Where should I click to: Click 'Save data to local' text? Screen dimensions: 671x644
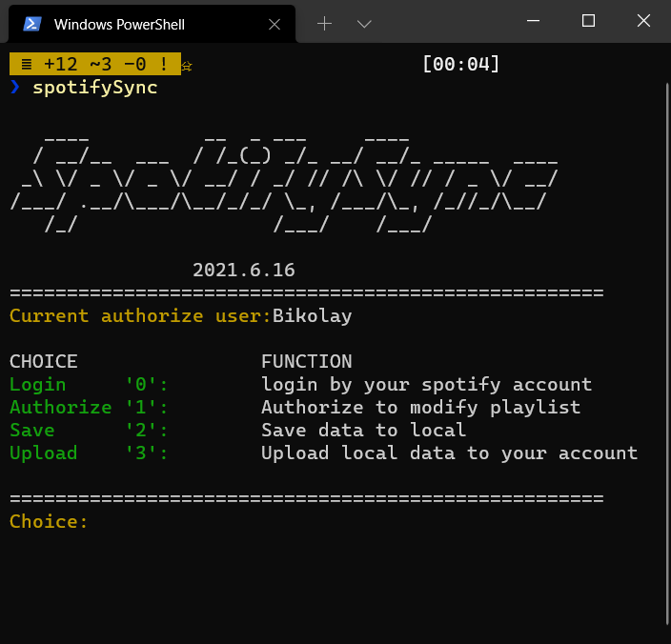pyautogui.click(x=364, y=430)
